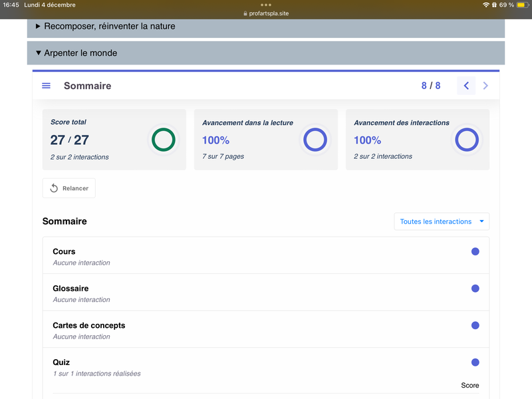The height and width of the screenshot is (399, 532).
Task: Open the hamburger menu beside Sommaire
Action: point(46,86)
